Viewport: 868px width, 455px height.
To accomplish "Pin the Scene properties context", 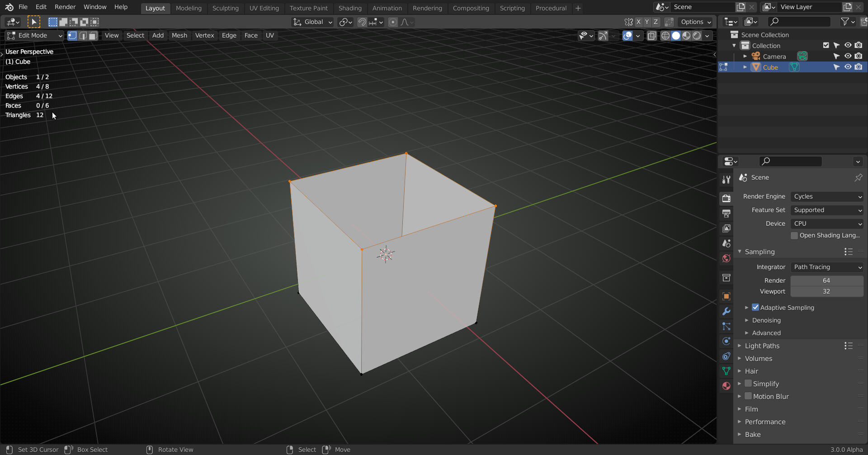I will [858, 177].
